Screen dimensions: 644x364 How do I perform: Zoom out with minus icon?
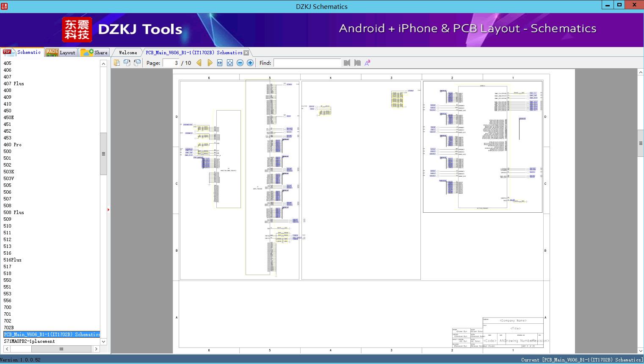[240, 63]
